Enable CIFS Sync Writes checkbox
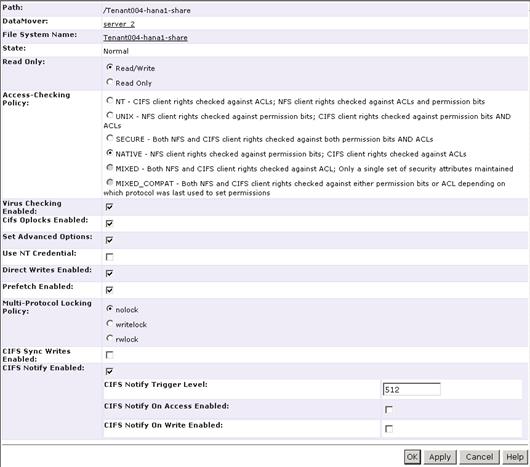Viewport: 530px width, 467px height. (x=109, y=355)
